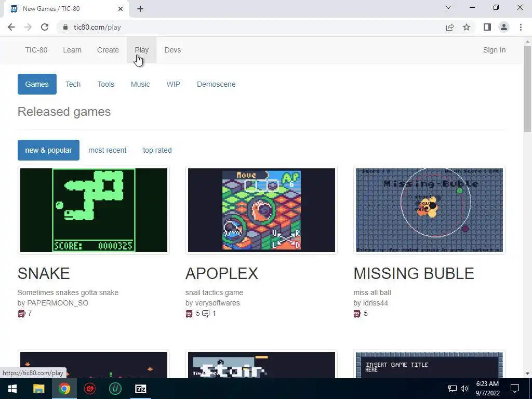
Task: Open the Windows Start menu
Action: coord(12,389)
